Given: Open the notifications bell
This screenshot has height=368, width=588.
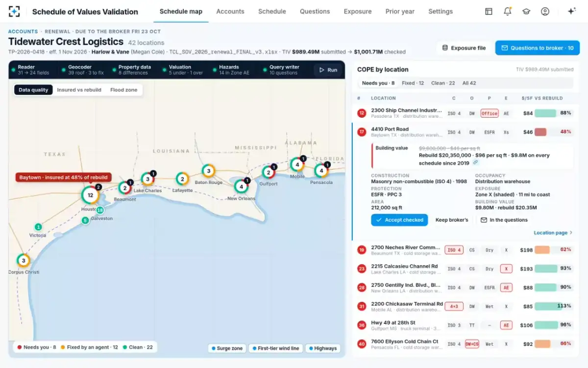Looking at the screenshot, I should (x=507, y=11).
